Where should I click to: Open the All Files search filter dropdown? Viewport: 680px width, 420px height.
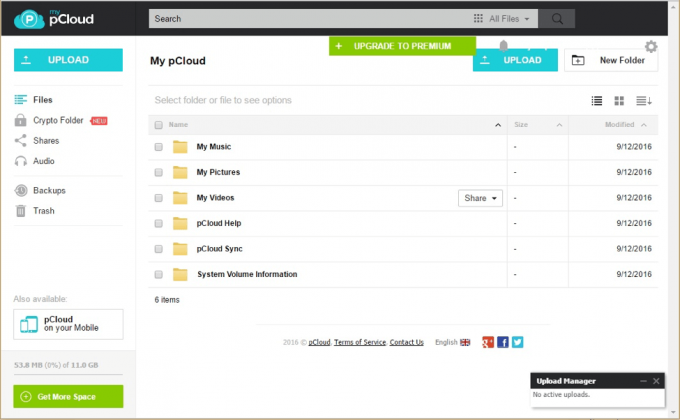coord(502,19)
